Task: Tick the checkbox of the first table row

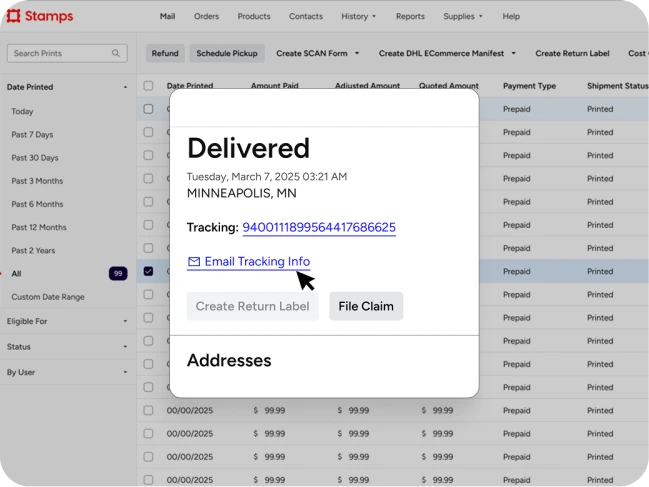Action: pos(148,109)
